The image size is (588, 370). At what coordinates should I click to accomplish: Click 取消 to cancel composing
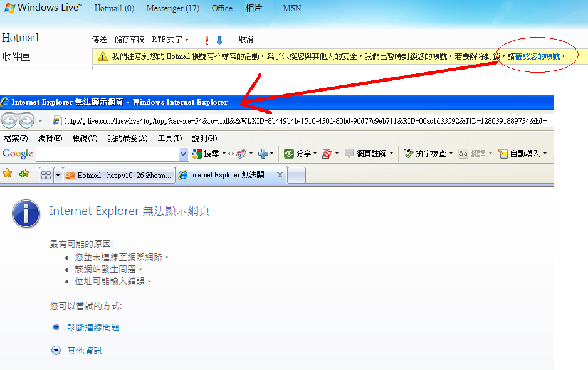tap(246, 40)
